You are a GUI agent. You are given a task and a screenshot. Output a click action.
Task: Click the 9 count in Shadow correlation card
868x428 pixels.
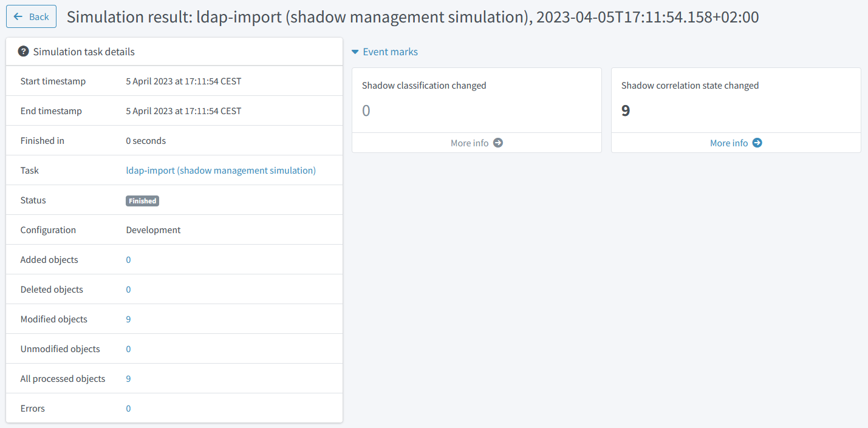point(626,111)
